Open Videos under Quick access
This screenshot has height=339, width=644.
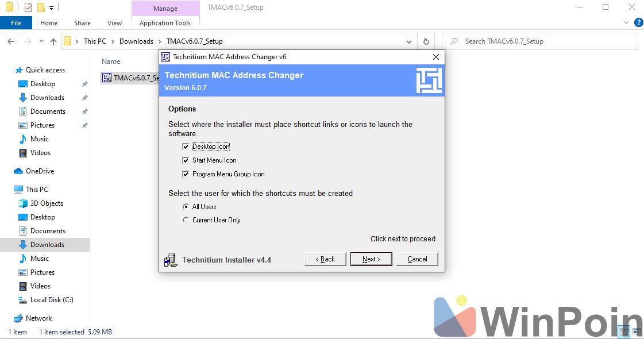(40, 153)
